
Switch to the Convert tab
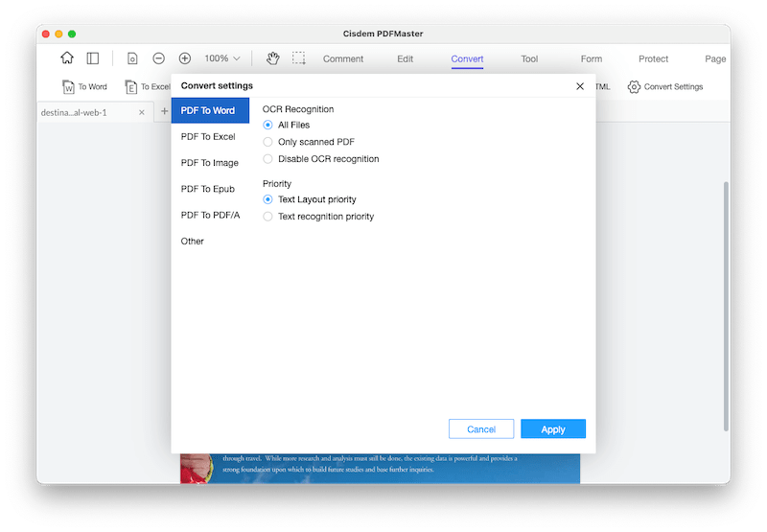coord(467,58)
